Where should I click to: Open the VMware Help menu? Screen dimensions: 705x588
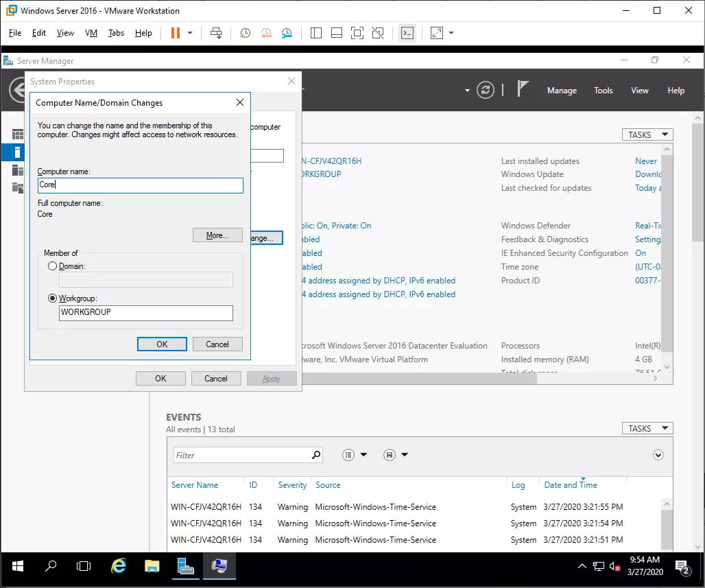click(x=143, y=33)
